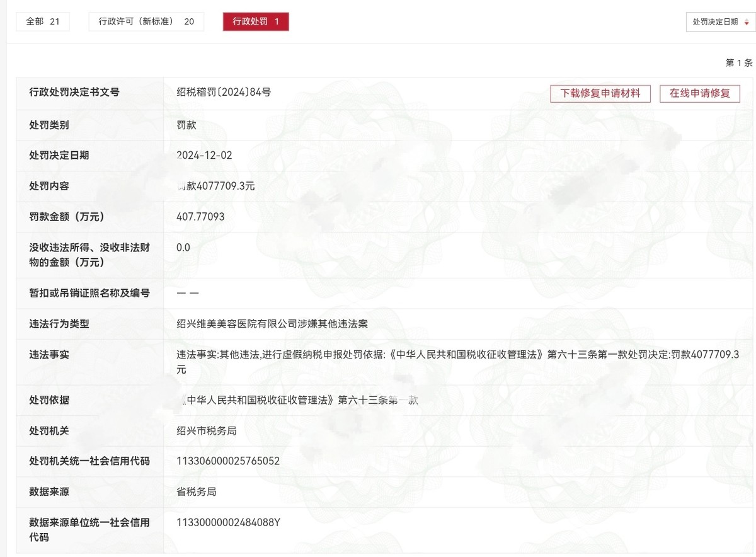Click the confiscated amount value 0.0
The height and width of the screenshot is (557, 756).
(183, 248)
